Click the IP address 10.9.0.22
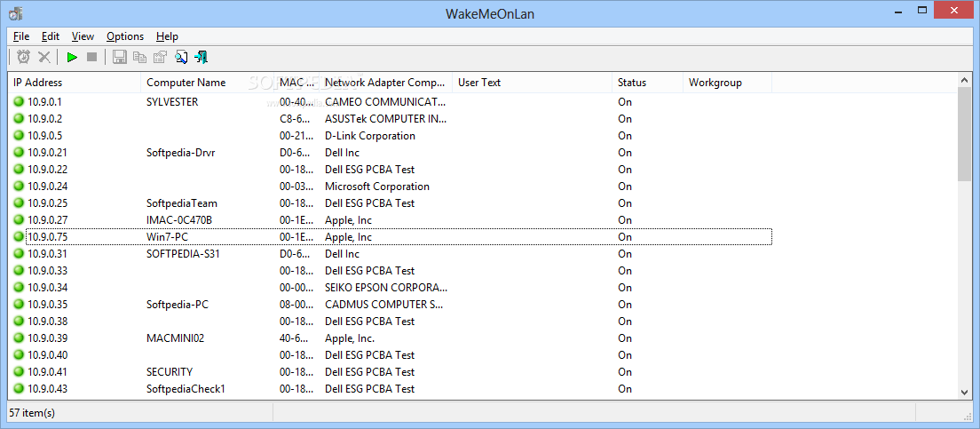The width and height of the screenshot is (980, 429). [x=48, y=169]
